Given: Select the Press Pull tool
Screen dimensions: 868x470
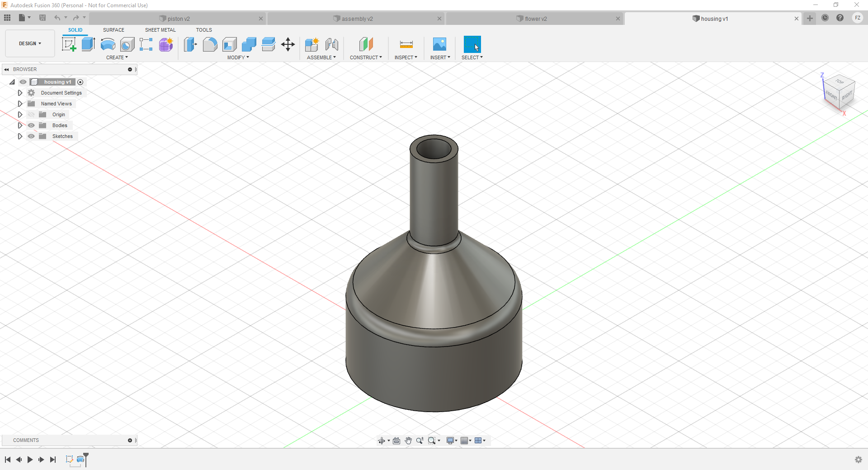Looking at the screenshot, I should 190,44.
